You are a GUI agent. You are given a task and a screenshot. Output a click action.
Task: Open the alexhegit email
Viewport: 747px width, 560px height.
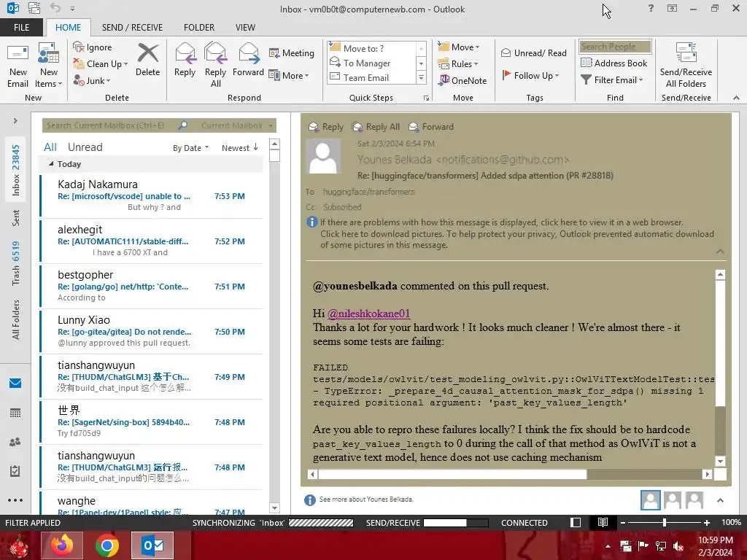(x=152, y=241)
